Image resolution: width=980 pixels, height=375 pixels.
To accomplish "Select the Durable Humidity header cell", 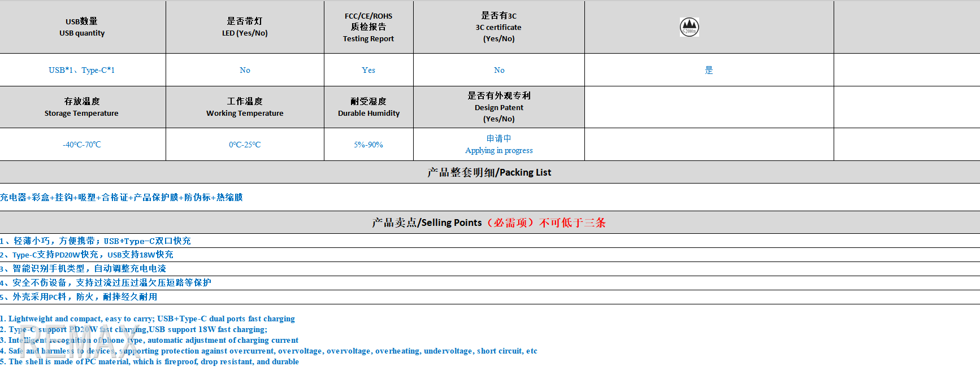I will (x=368, y=107).
